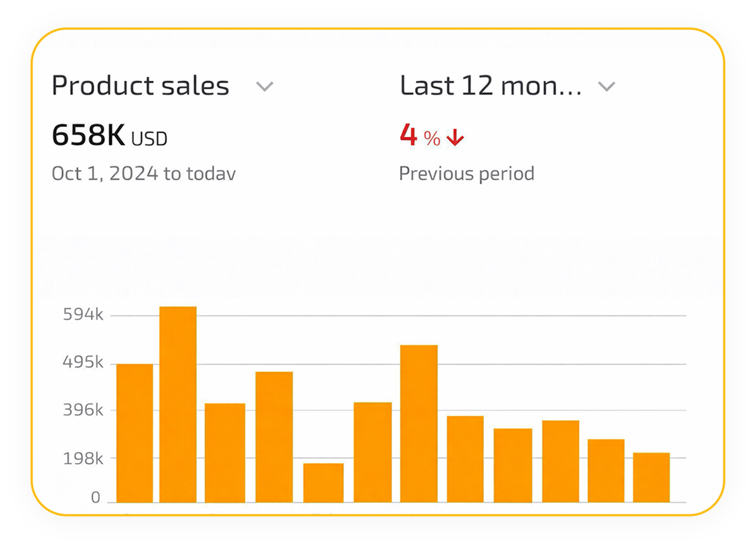Viewport: 756px width, 550px height.
Task: Open the Product sales dropdown chevron
Action: tap(265, 87)
